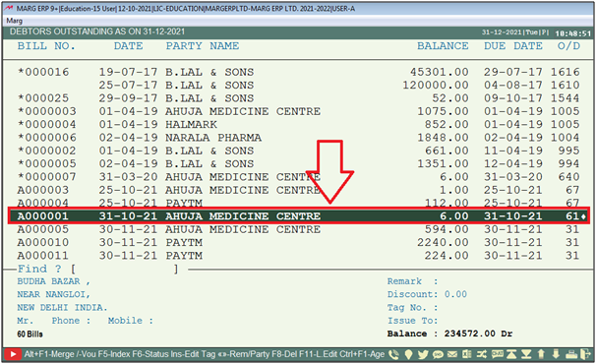Viewport: 597px width, 364px height.
Task: Click the Excel export icon
Action: [467, 354]
